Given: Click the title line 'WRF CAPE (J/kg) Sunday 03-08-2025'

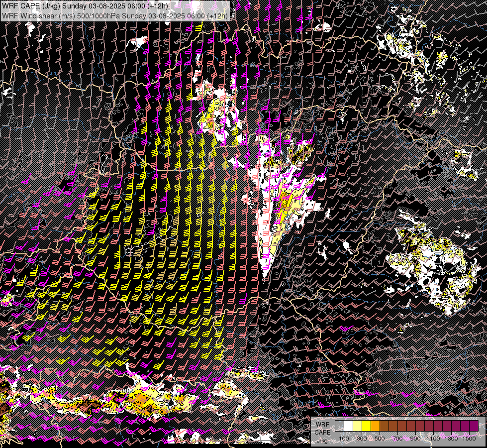Looking at the screenshot, I should pyautogui.click(x=85, y=6).
